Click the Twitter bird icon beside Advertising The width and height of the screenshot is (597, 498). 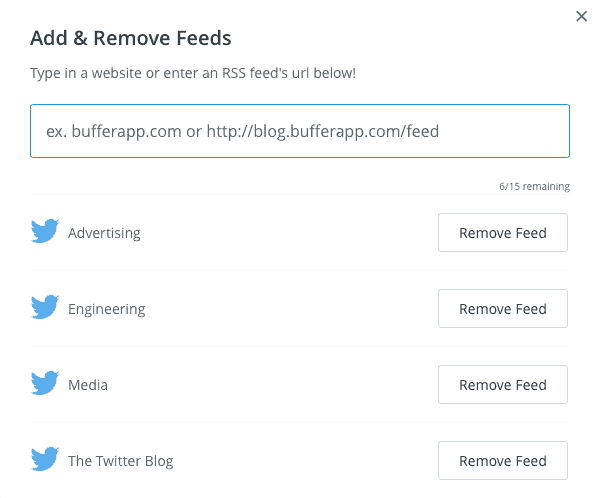pyautogui.click(x=45, y=231)
